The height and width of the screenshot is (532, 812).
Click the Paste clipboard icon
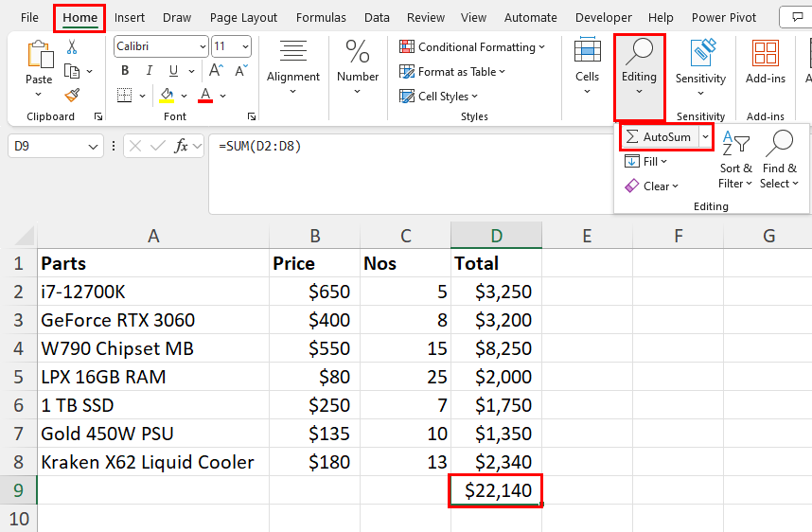coord(40,54)
